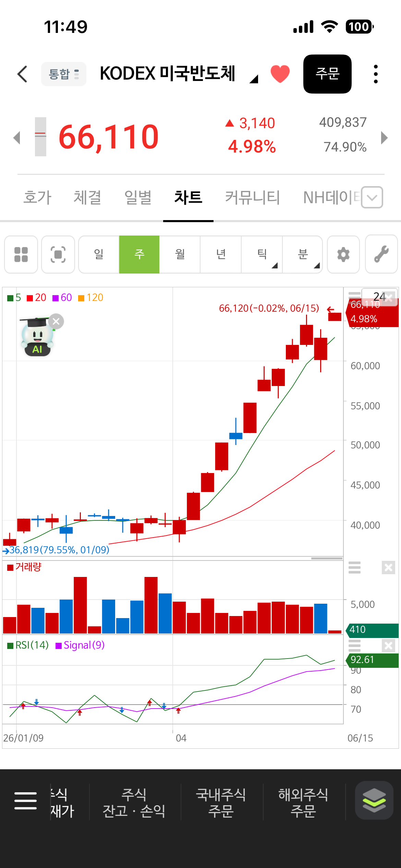
Task: Tap the 11:49 status bar clock
Action: click(x=66, y=27)
